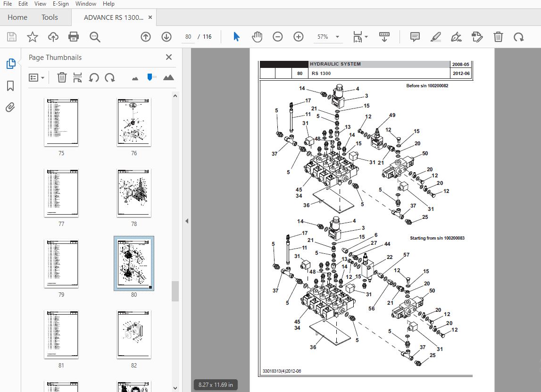This screenshot has height=392, width=541.
Task: Print the document with printer icon
Action: coord(74,37)
